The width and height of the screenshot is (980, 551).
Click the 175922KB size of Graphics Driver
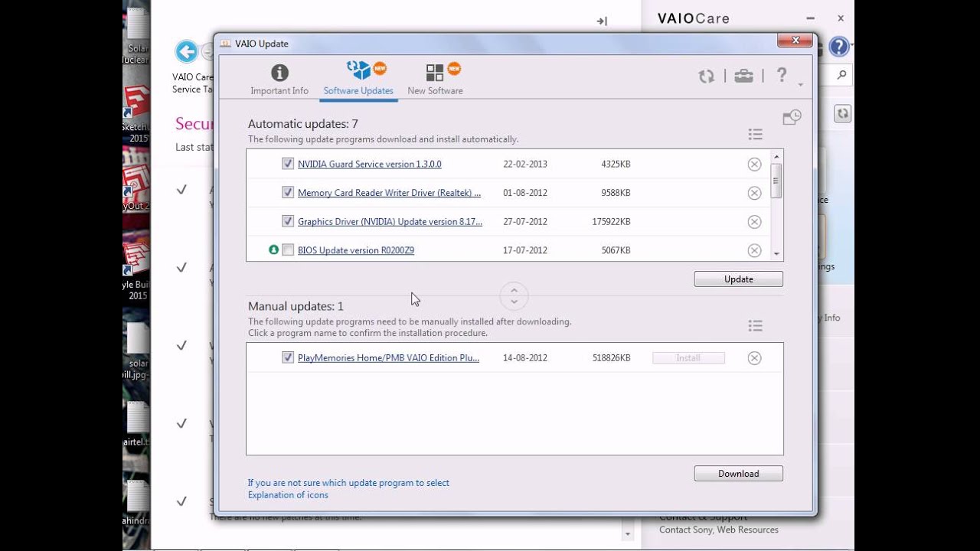[611, 222]
